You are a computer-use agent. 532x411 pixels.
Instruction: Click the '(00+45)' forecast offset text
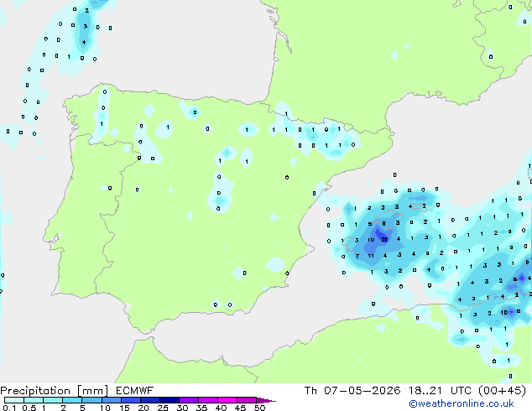pyautogui.click(x=503, y=391)
